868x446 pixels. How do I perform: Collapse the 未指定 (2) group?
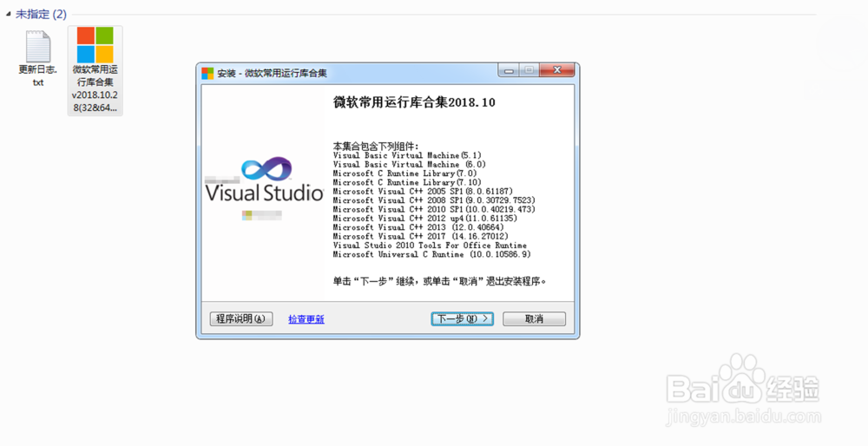point(8,15)
